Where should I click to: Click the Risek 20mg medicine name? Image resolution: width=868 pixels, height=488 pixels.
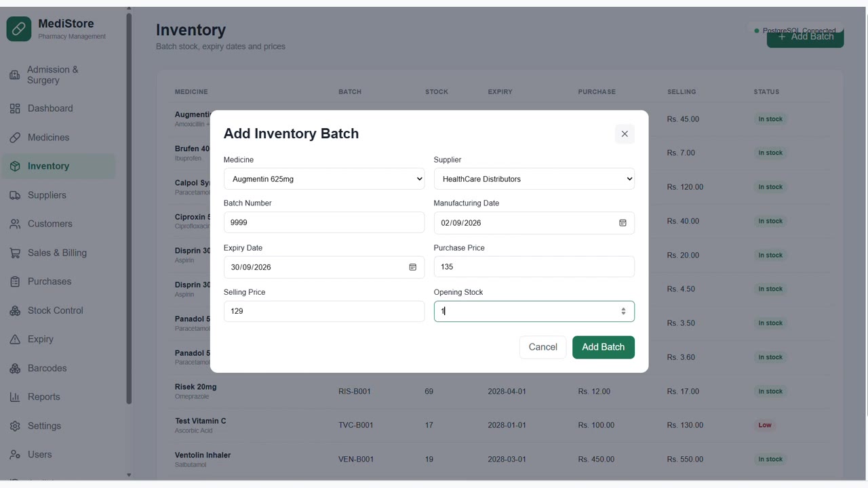(x=195, y=387)
